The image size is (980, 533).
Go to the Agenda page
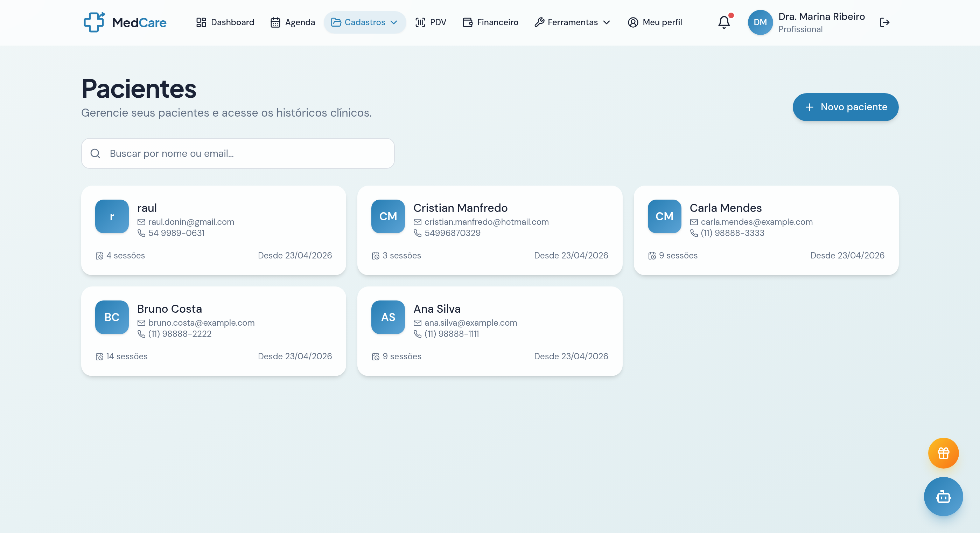tap(293, 22)
